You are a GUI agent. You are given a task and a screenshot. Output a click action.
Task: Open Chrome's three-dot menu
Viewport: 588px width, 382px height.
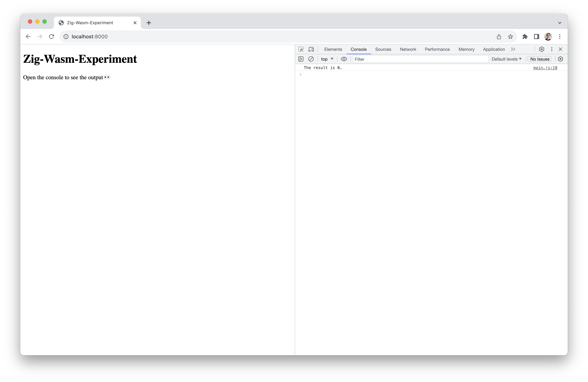click(x=560, y=37)
